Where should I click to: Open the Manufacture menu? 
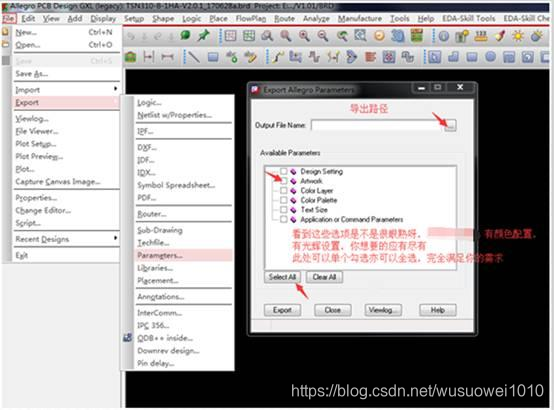pos(360,18)
